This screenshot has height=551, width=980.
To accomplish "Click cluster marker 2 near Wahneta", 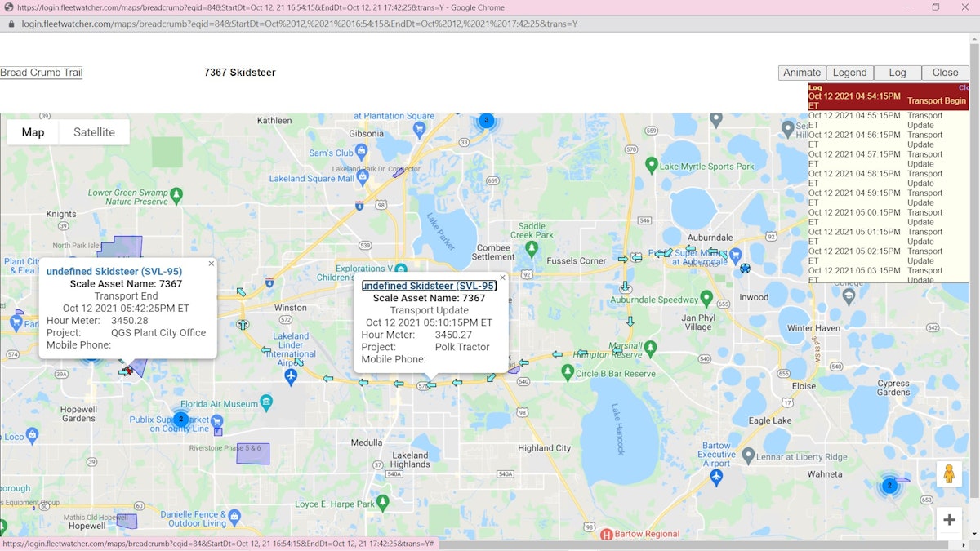I will tap(889, 485).
